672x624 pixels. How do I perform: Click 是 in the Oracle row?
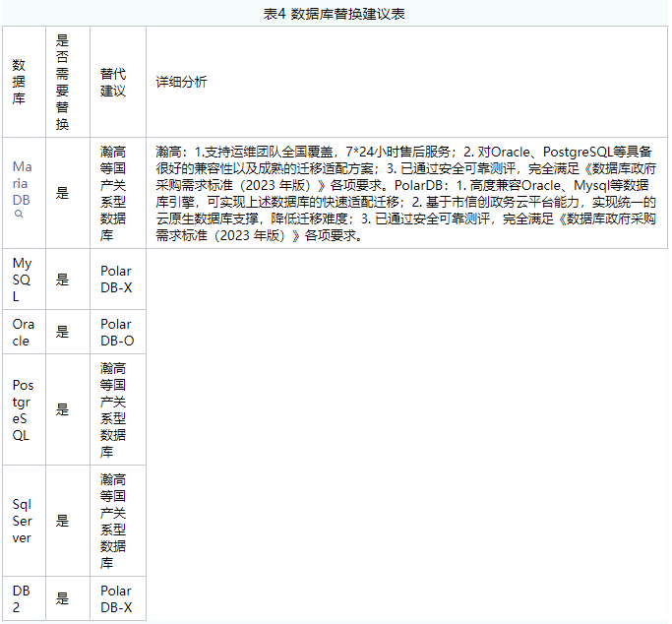coord(62,332)
